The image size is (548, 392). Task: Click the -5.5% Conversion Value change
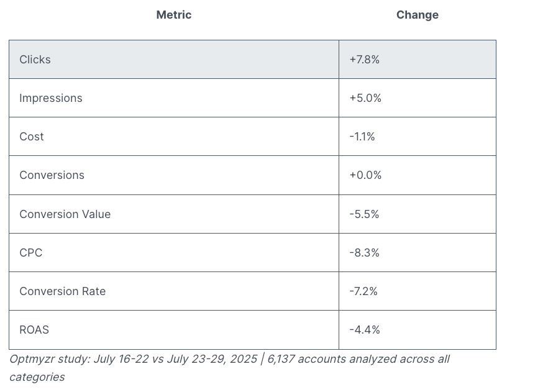(x=364, y=214)
